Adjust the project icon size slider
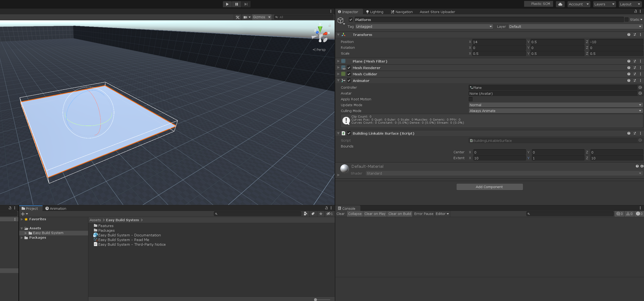The height and width of the screenshot is (301, 644). click(316, 300)
